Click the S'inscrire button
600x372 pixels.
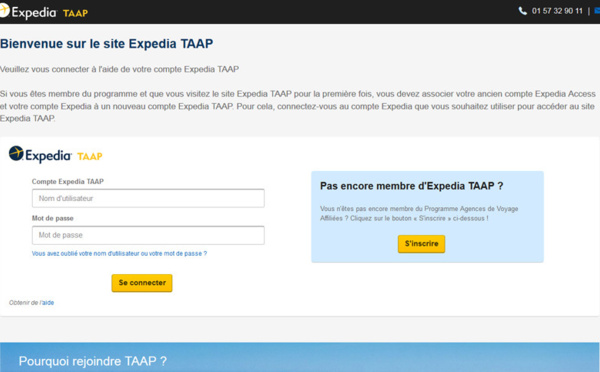[421, 244]
